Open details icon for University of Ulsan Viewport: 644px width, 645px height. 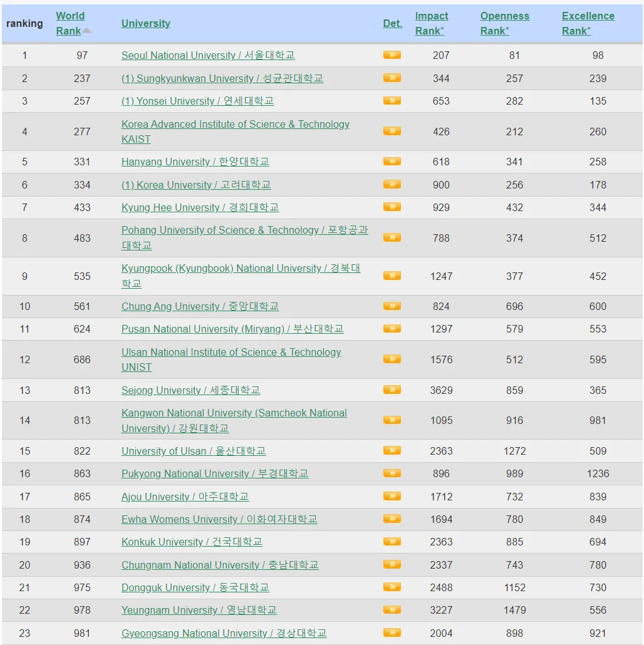[x=392, y=450]
